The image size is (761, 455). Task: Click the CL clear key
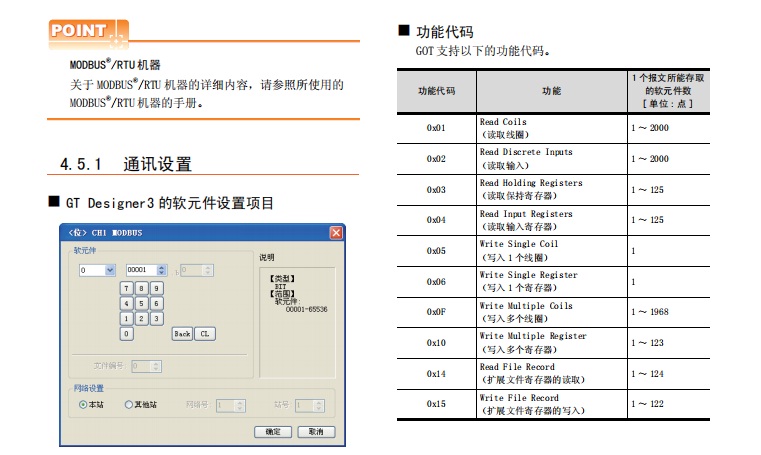click(x=204, y=334)
